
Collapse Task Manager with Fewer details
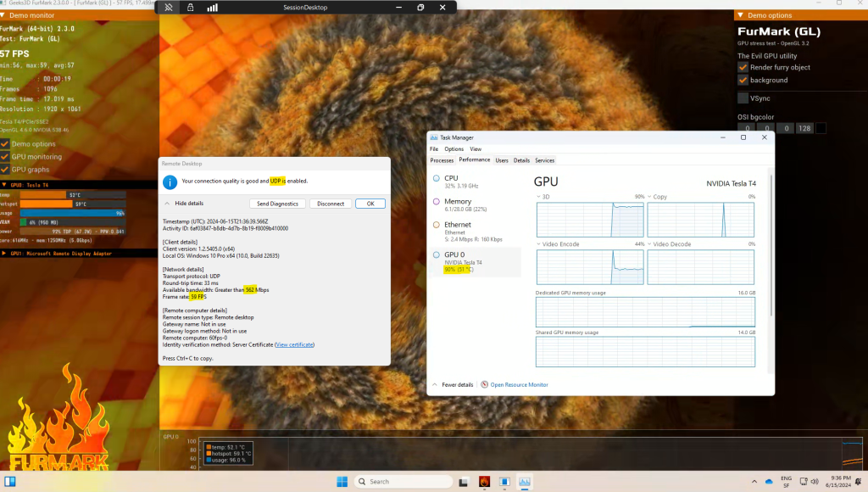tap(453, 384)
